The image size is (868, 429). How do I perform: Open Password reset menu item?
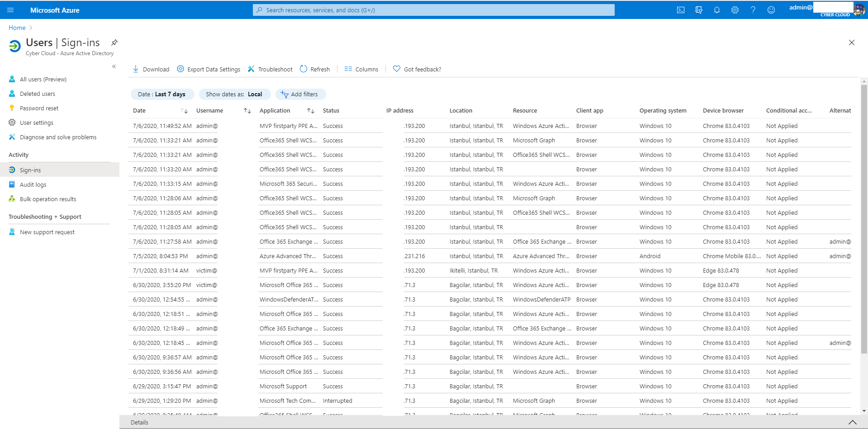pyautogui.click(x=39, y=108)
